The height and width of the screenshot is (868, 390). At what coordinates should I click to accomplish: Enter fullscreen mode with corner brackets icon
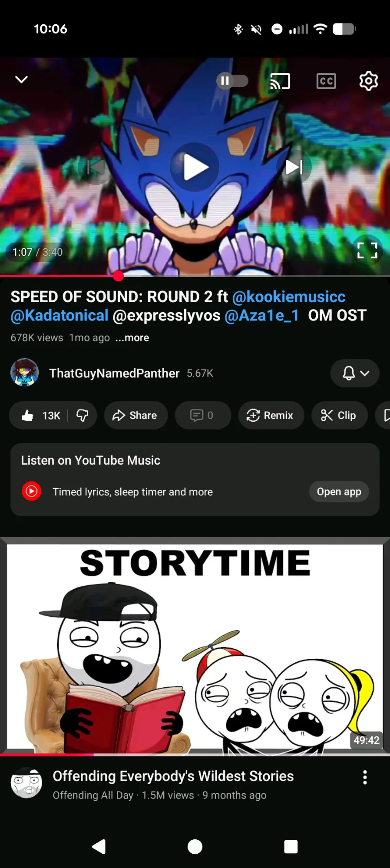[x=367, y=251]
